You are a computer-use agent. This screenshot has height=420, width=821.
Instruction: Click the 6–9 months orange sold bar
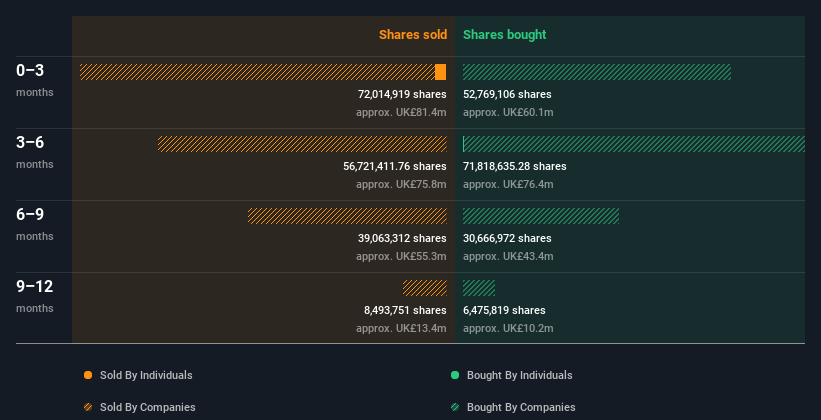coord(347,216)
